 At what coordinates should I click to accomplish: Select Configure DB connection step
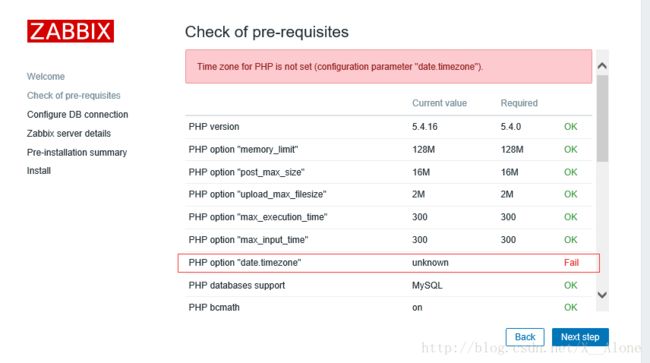point(78,114)
